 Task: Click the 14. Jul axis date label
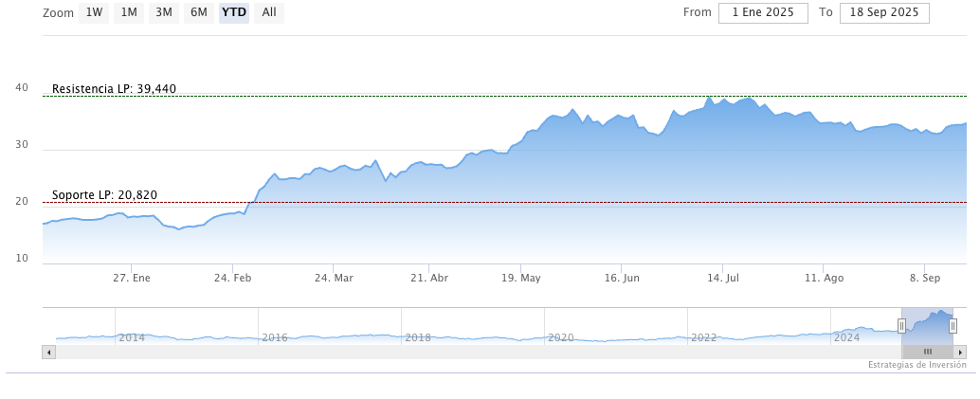click(x=723, y=279)
